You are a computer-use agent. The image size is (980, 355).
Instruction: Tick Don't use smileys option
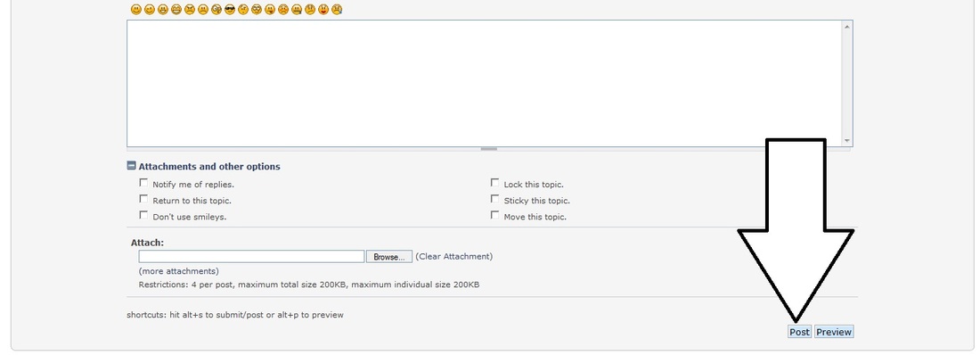click(x=143, y=215)
